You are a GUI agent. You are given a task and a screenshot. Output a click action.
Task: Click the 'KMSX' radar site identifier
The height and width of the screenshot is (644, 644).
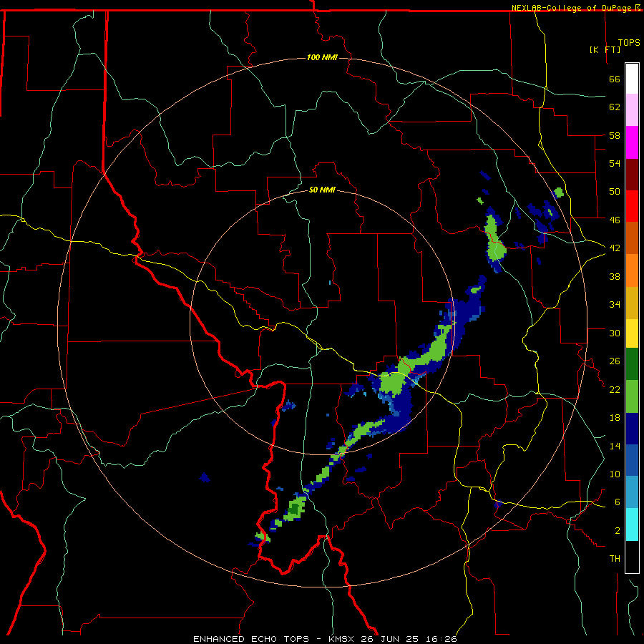tap(341, 639)
